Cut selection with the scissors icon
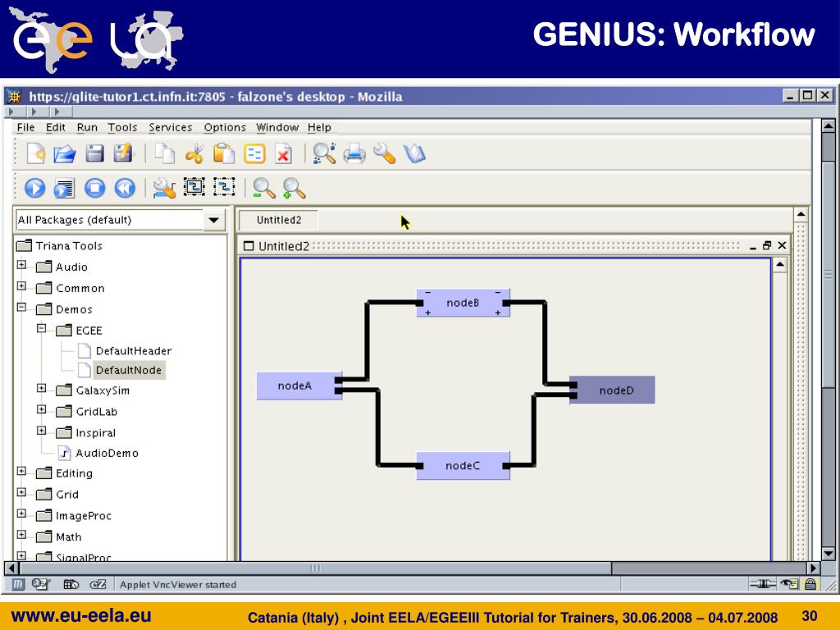 [194, 153]
